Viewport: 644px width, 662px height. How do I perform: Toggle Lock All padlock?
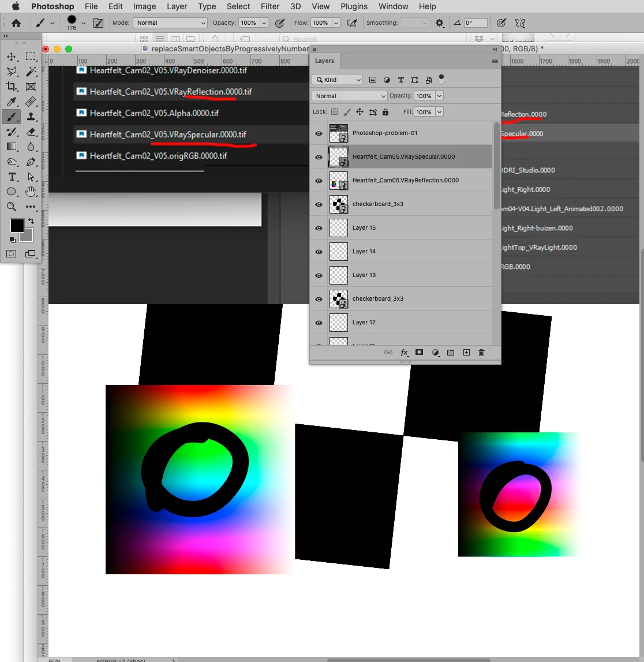point(385,112)
